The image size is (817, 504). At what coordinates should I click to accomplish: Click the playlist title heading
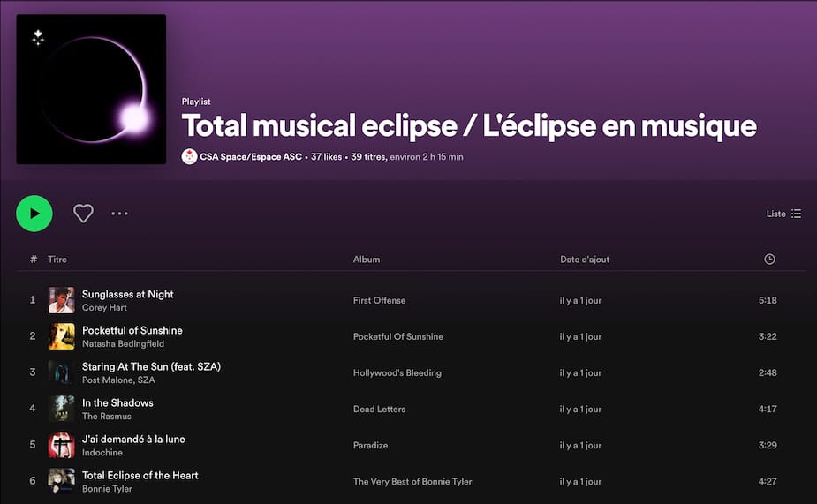click(469, 126)
